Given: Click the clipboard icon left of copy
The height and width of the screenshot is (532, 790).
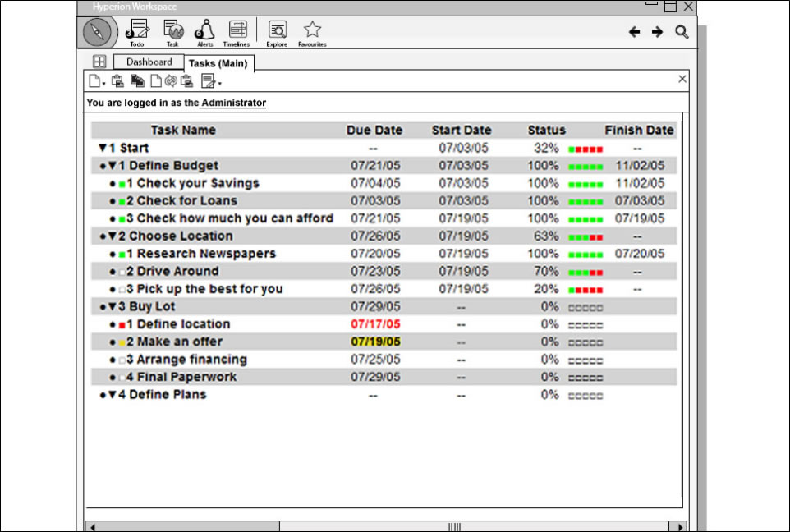Looking at the screenshot, I should click(x=118, y=80).
